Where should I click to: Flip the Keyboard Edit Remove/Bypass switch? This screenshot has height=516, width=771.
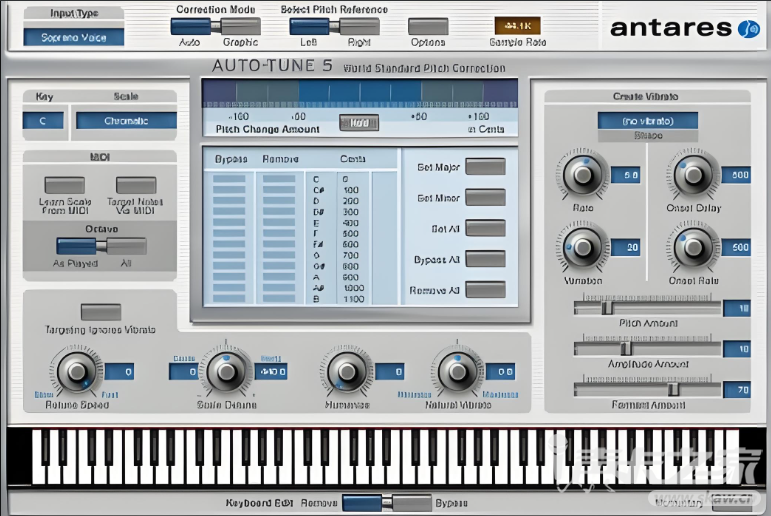point(386,503)
